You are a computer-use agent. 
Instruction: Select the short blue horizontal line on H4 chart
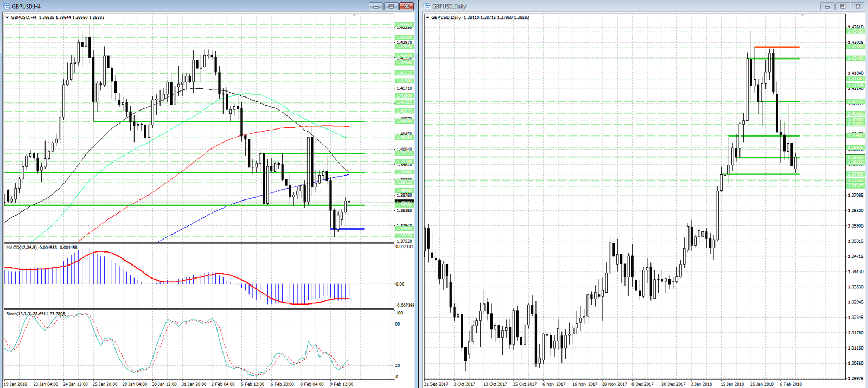coord(347,229)
